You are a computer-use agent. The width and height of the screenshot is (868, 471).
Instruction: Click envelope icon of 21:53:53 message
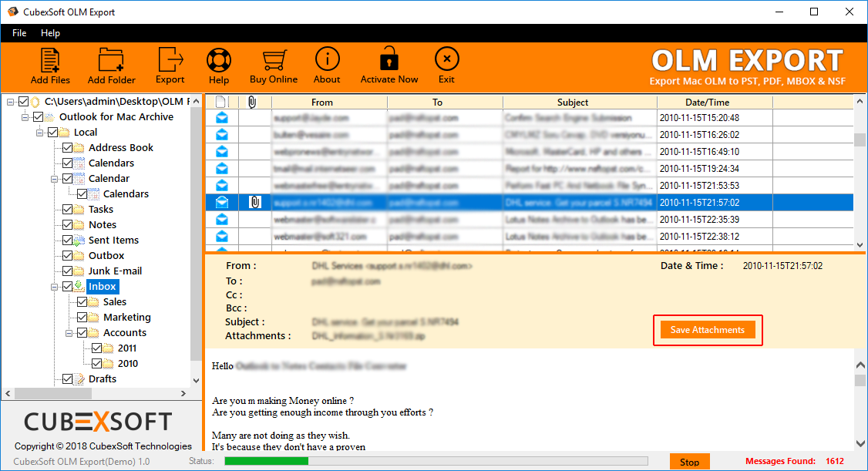point(222,186)
